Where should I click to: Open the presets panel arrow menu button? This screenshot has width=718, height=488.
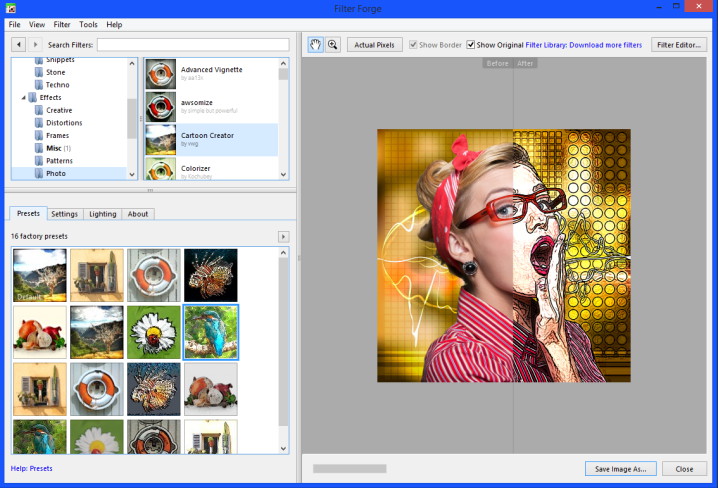tap(283, 237)
